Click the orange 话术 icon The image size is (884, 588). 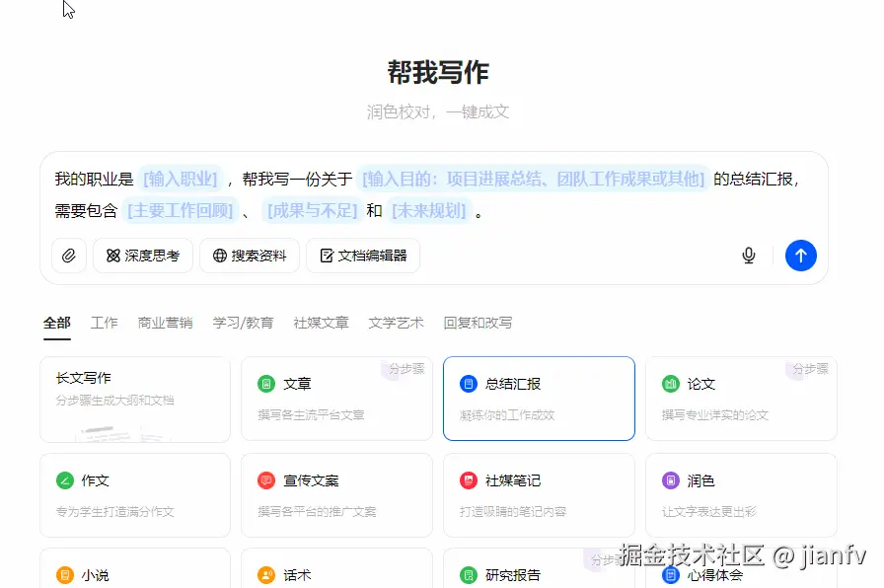click(266, 575)
